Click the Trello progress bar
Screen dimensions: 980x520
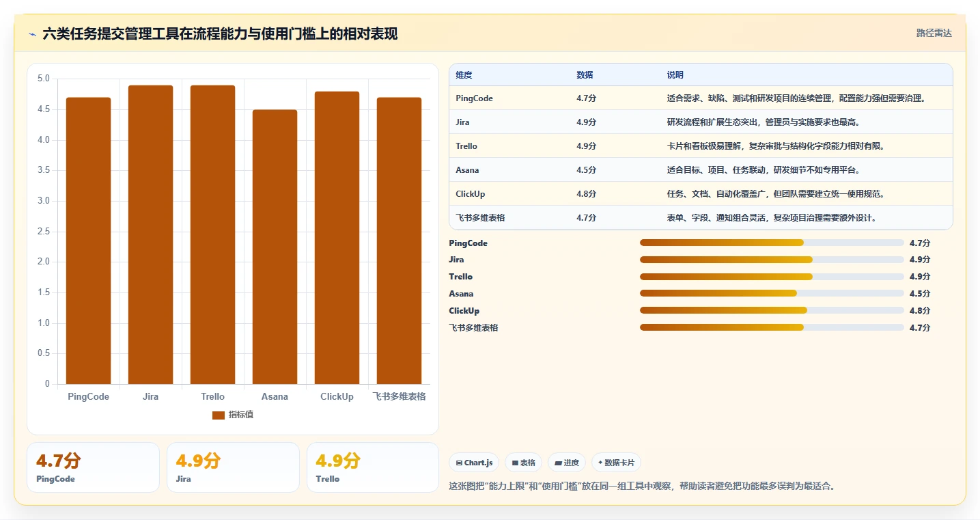tap(772, 277)
